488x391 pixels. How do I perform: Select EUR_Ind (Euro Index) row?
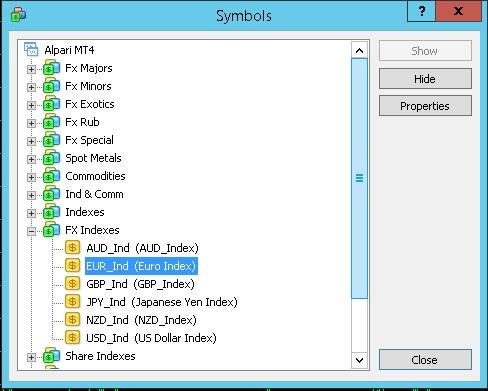(141, 266)
